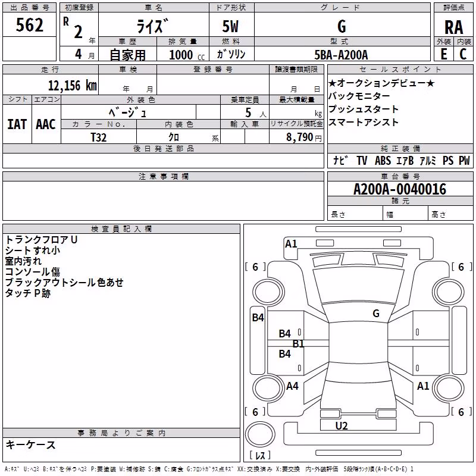Click 高さ dimension field
The height and width of the screenshot is (476, 476).
click(450, 214)
